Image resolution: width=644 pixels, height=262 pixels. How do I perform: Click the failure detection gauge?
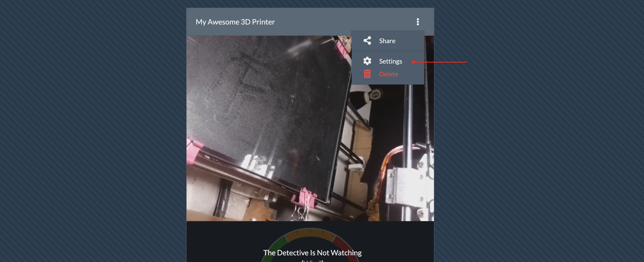(x=310, y=245)
